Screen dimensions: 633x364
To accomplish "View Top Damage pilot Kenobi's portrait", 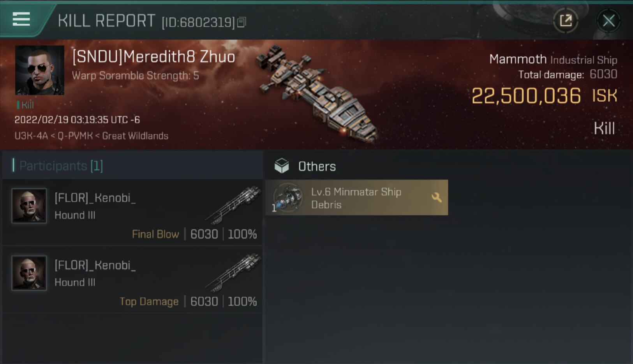I will click(x=29, y=273).
